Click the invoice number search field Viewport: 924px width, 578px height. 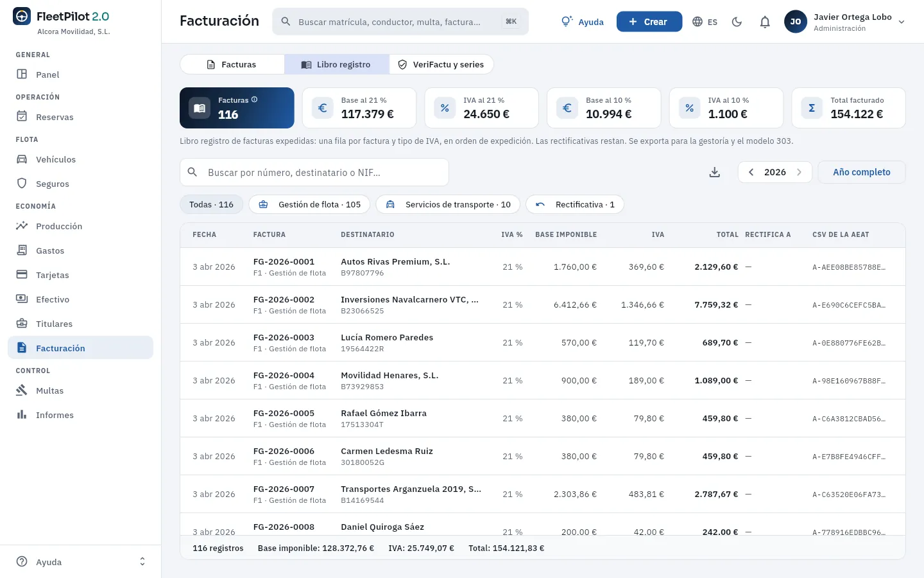[314, 172]
